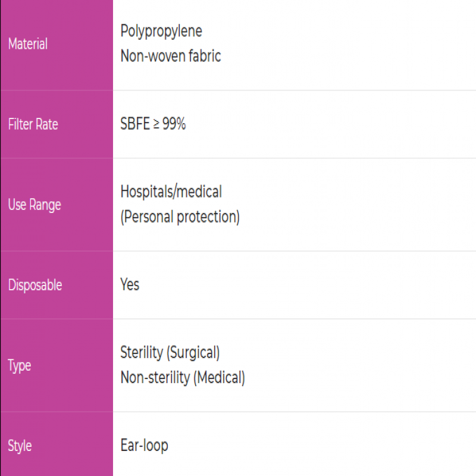Click the ≥ symbol in Filter Rate
Viewport: 476px width, 476px height.
pyautogui.click(x=156, y=124)
